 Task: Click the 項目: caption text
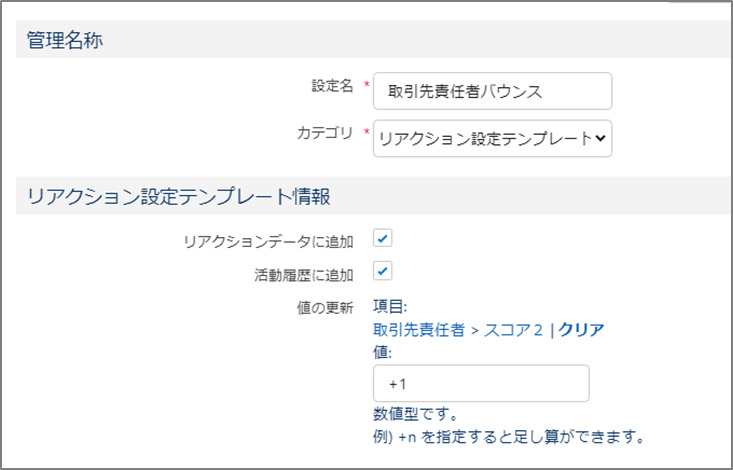[390, 307]
